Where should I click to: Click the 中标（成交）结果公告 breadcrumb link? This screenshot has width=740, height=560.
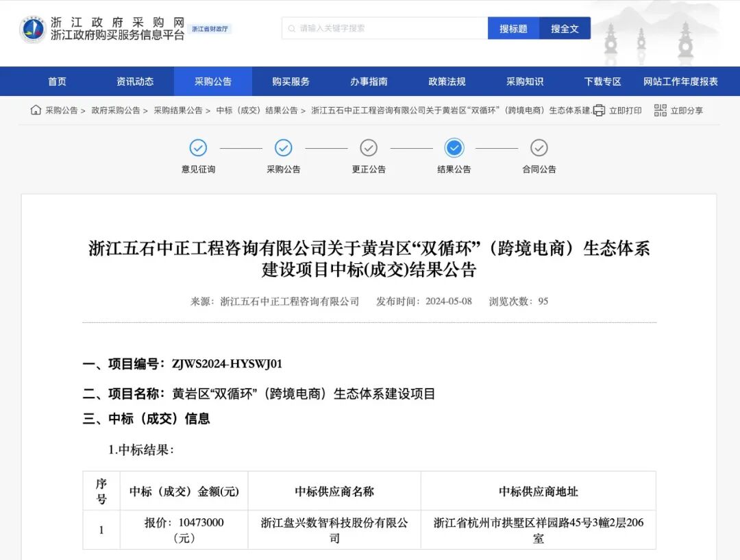(257, 110)
